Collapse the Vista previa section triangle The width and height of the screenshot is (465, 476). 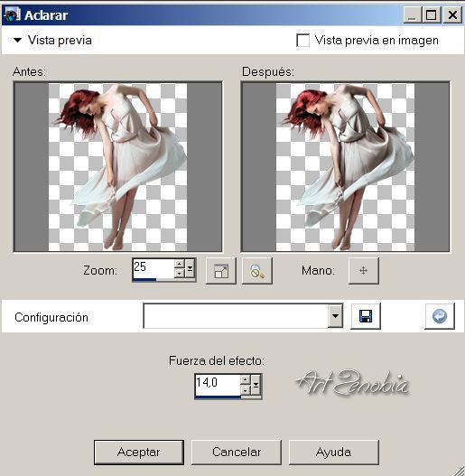pos(17,40)
